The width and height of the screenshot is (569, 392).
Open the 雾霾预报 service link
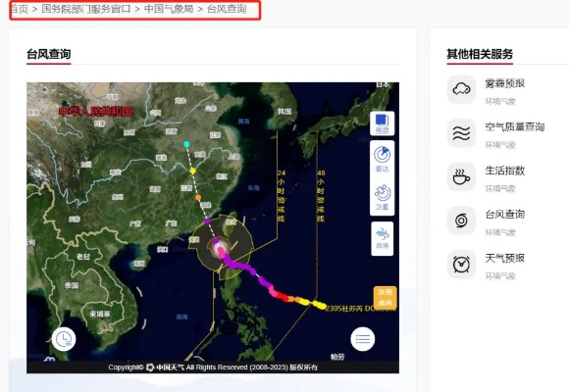coord(505,83)
